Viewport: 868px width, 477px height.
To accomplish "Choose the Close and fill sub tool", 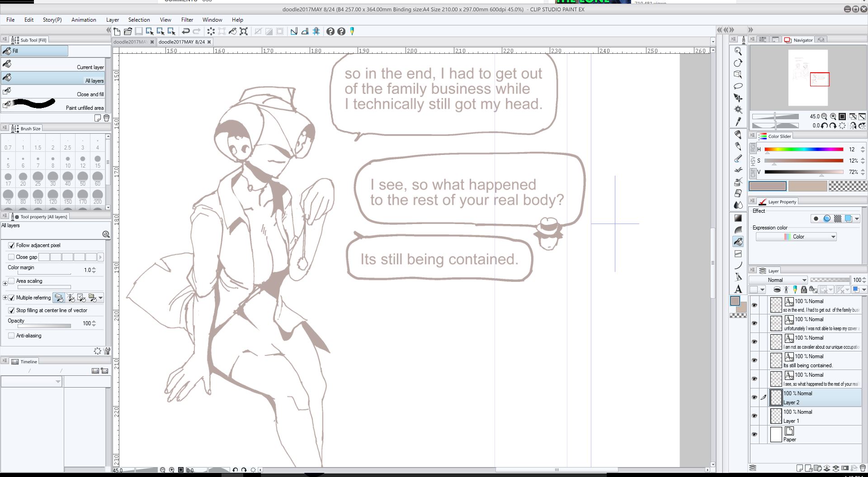I will (x=53, y=91).
